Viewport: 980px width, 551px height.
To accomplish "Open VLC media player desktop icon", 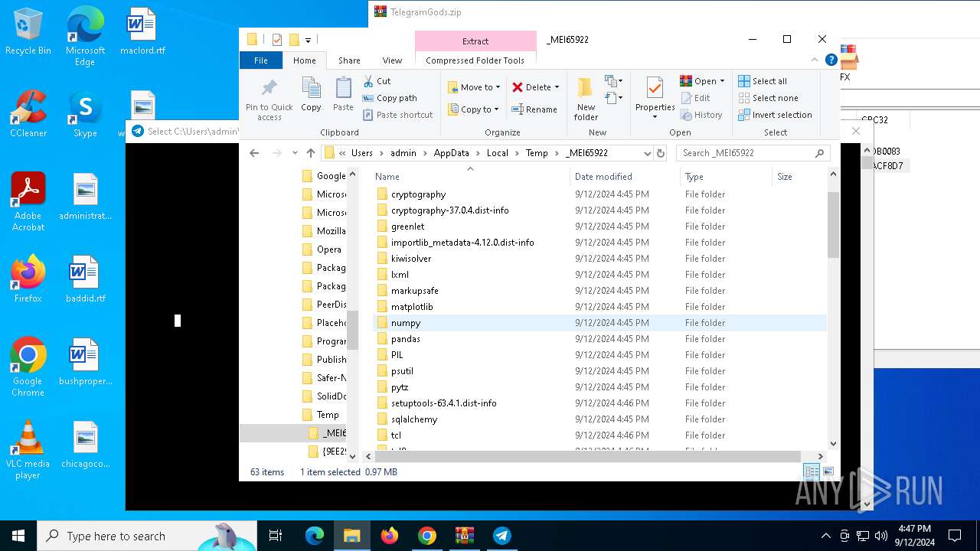I will point(28,450).
